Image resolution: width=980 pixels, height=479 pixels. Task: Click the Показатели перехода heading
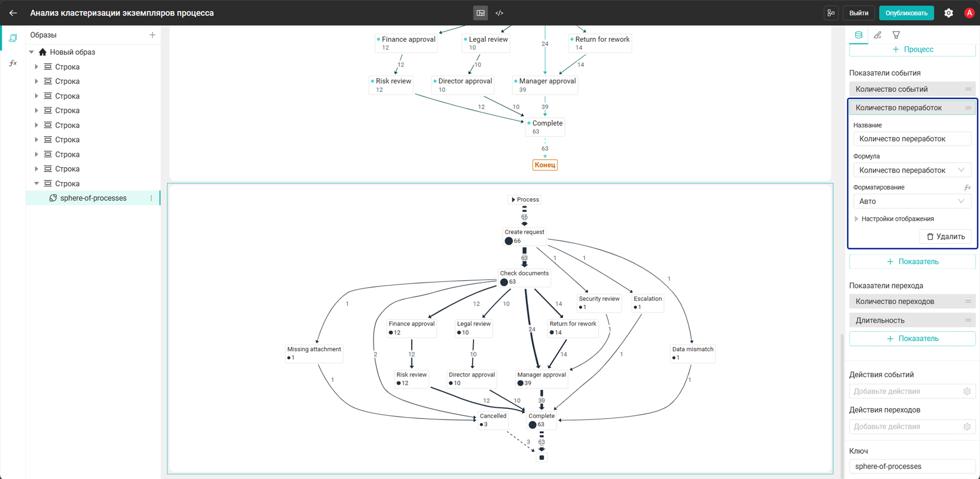(x=886, y=285)
